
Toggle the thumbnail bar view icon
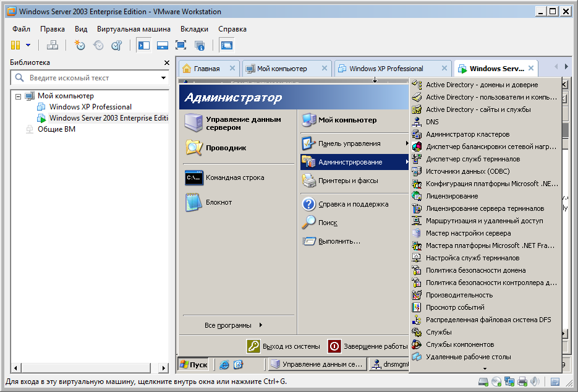click(x=162, y=45)
